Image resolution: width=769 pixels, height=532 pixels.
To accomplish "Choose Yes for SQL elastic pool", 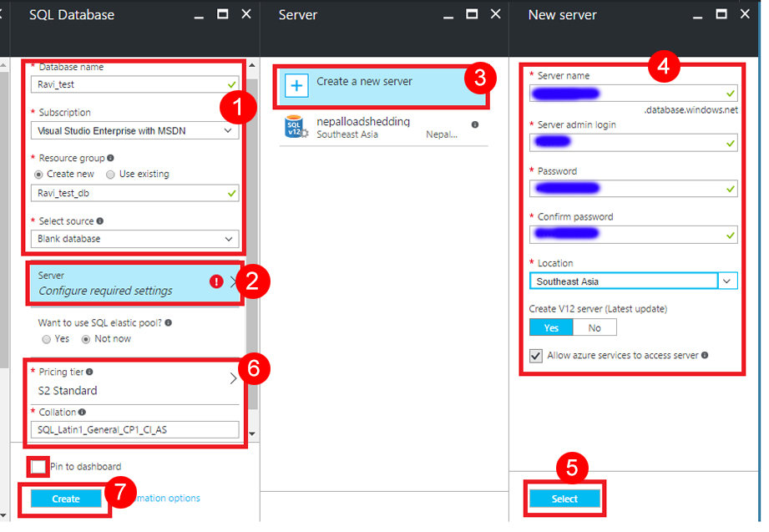I will pos(47,340).
